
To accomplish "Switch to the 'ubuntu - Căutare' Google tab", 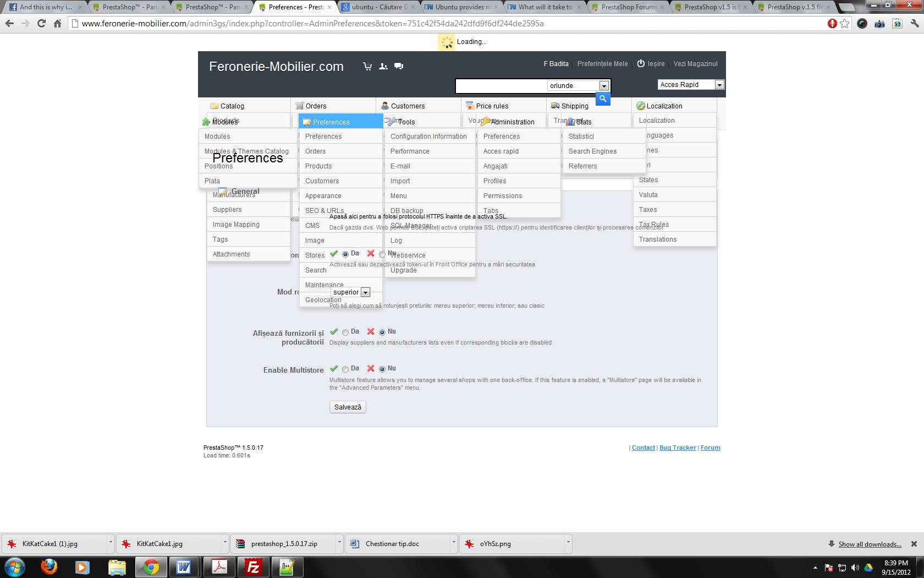I will pyautogui.click(x=380, y=7).
